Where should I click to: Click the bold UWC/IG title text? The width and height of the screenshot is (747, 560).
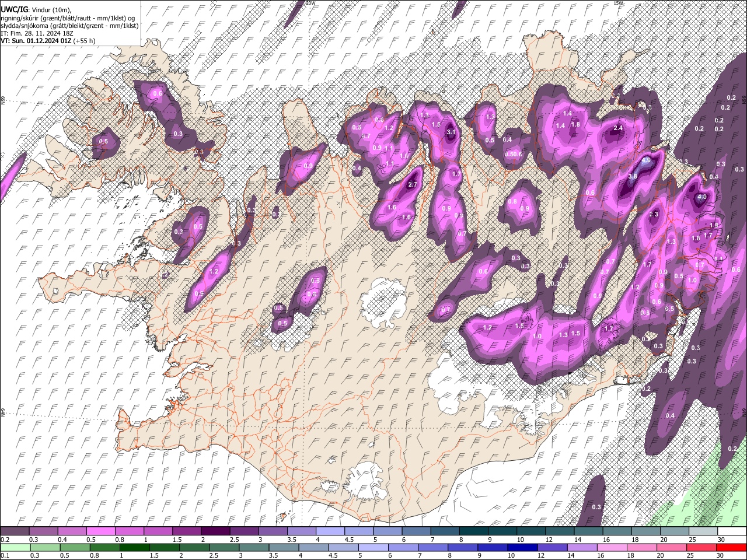[x=14, y=9]
